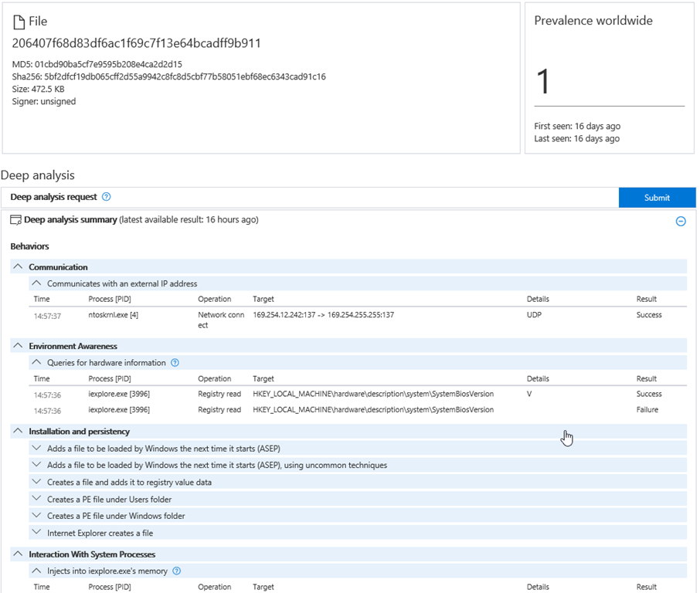
Task: Collapse the Interaction With System Processes section
Action: click(x=19, y=554)
